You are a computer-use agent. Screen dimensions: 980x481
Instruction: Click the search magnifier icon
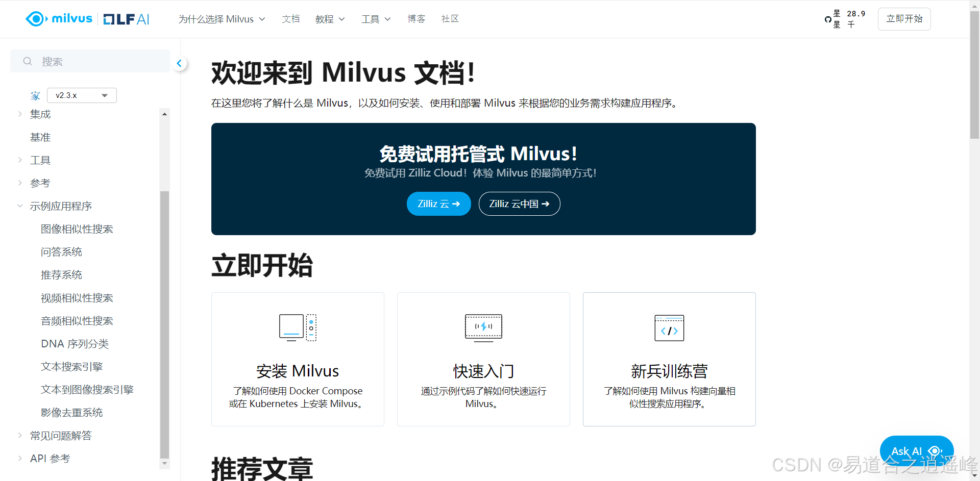tap(28, 61)
